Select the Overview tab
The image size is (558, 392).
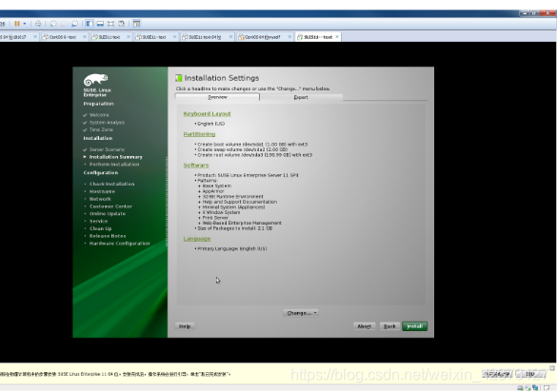(x=217, y=97)
